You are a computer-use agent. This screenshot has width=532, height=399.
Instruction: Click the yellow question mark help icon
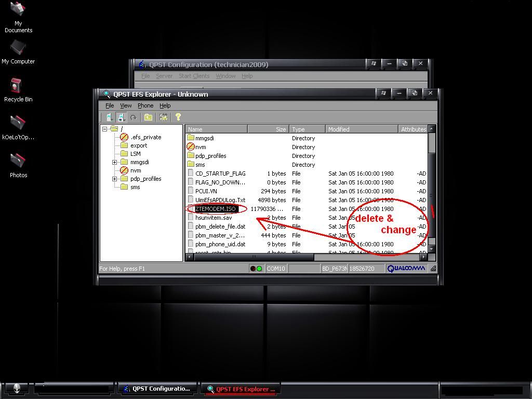click(178, 117)
